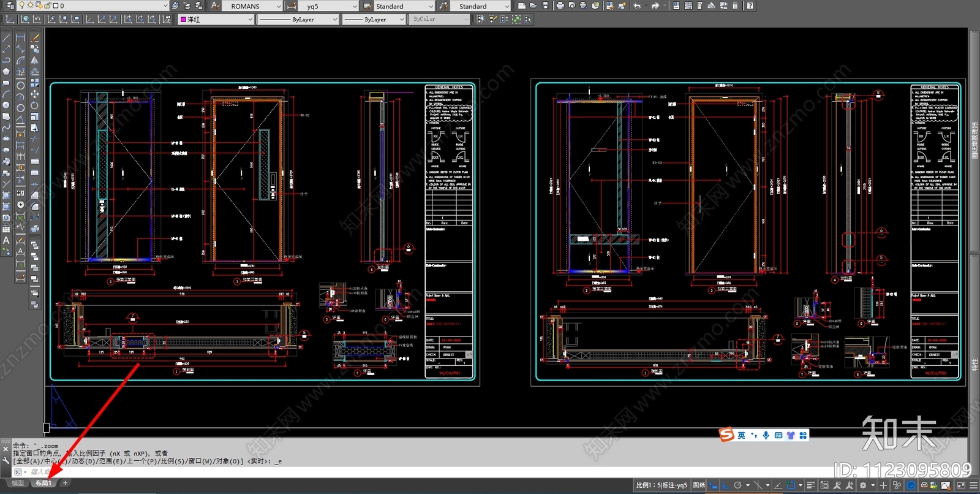
Task: Toggle Polar tracking in status bar
Action: point(738,485)
